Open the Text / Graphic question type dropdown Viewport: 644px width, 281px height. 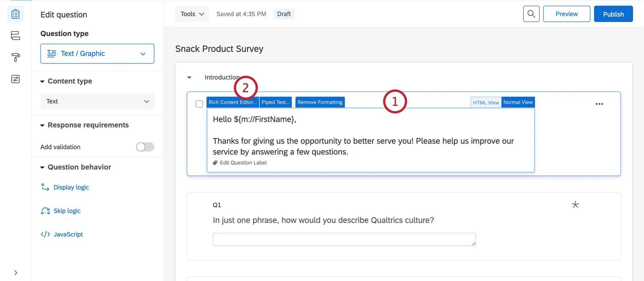pyautogui.click(x=97, y=54)
